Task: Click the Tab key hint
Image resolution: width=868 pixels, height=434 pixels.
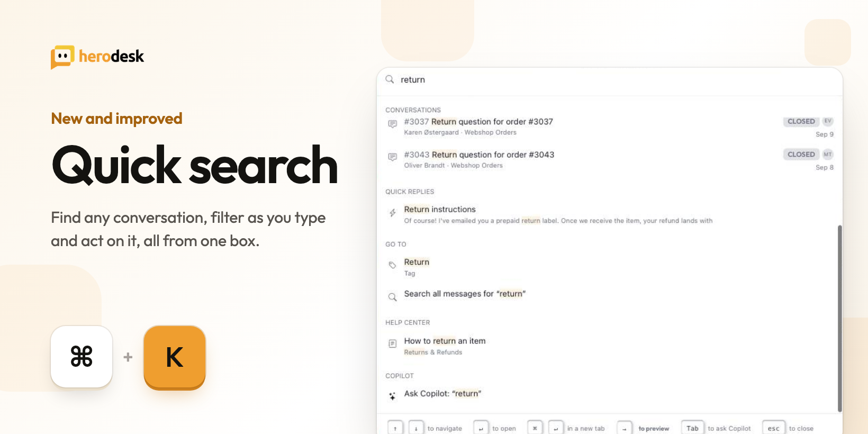Action: [692, 428]
